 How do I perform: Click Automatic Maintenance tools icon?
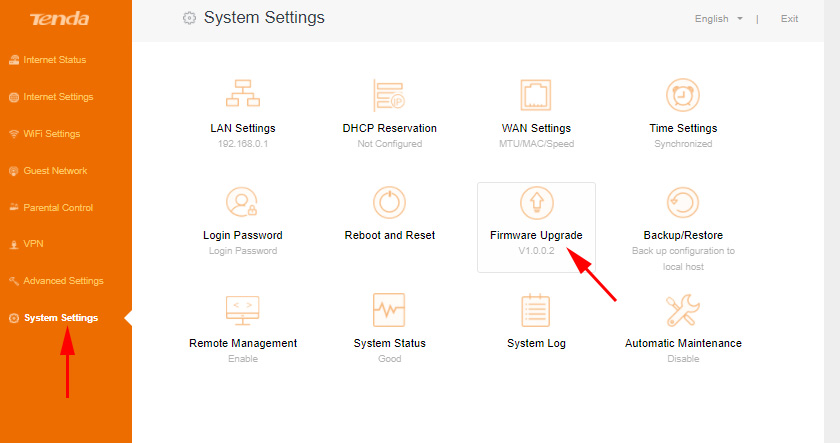tap(683, 310)
